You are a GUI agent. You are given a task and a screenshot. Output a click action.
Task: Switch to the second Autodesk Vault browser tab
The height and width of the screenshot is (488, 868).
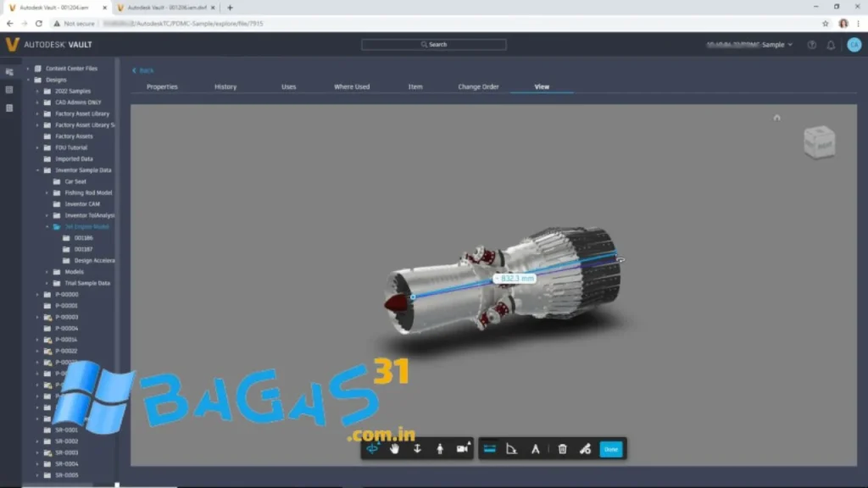pos(166,8)
